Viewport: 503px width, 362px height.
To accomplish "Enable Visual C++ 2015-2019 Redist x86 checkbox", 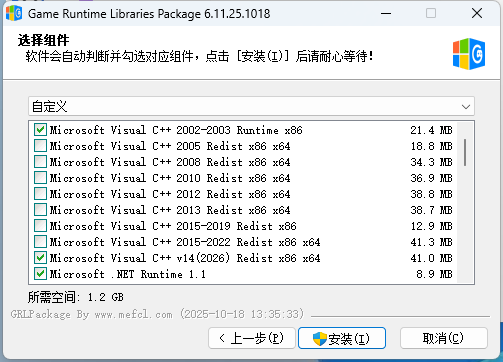I will click(40, 226).
